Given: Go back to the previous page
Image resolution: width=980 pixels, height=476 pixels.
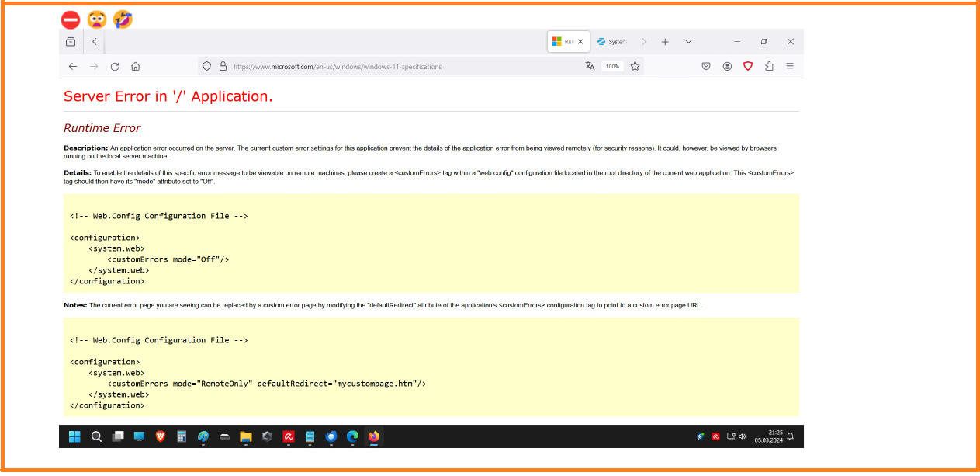Looking at the screenshot, I should coord(73,67).
